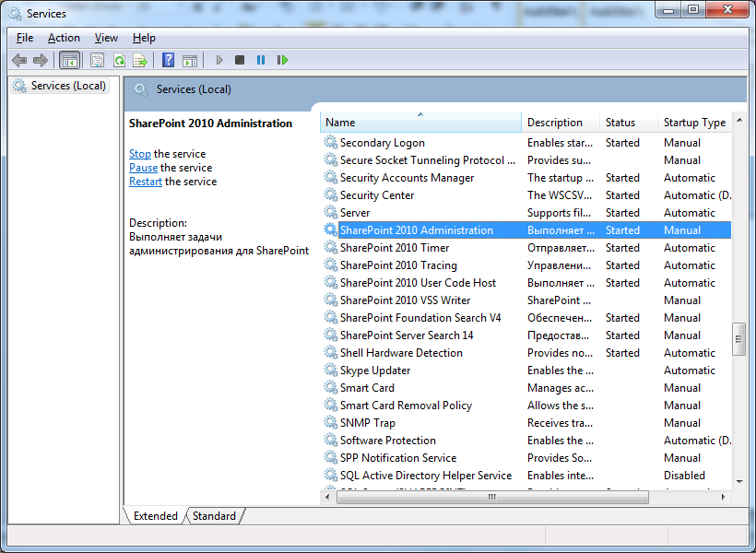756x553 pixels.
Task: Go back with the Back arrow toolbar icon
Action: tap(19, 60)
